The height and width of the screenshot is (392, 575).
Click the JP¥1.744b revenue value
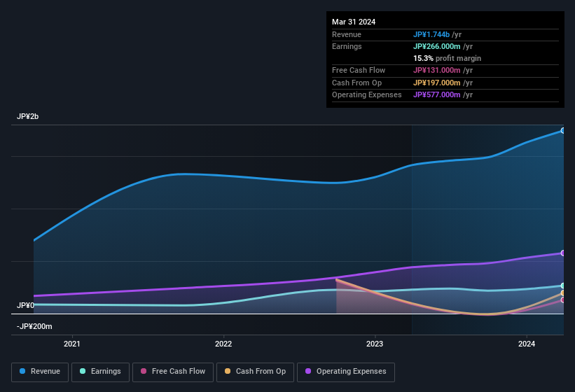pos(431,34)
